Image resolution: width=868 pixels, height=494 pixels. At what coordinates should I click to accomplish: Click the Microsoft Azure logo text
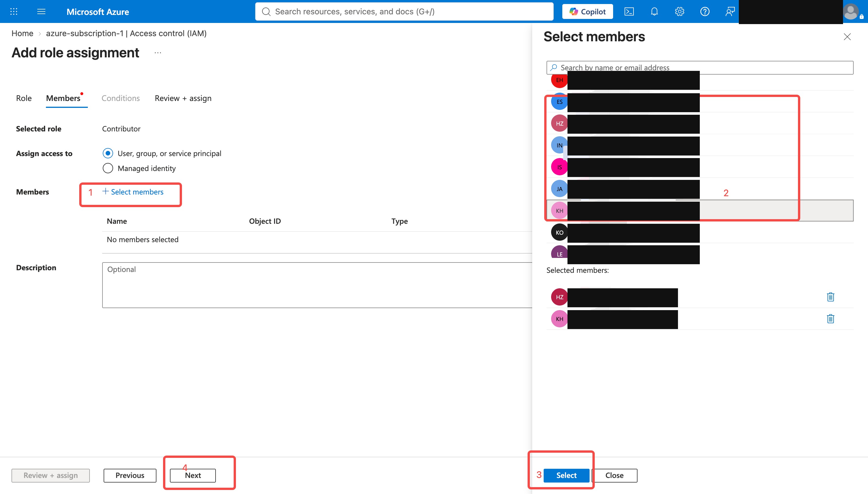(98, 12)
